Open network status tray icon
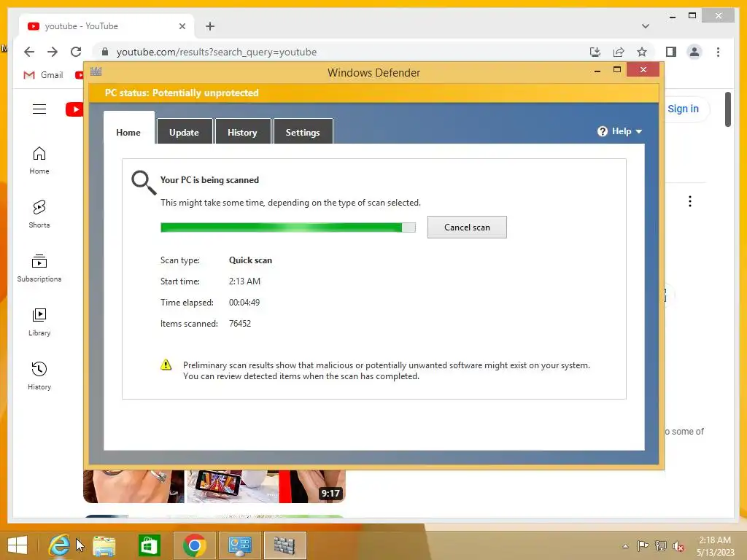 click(661, 546)
